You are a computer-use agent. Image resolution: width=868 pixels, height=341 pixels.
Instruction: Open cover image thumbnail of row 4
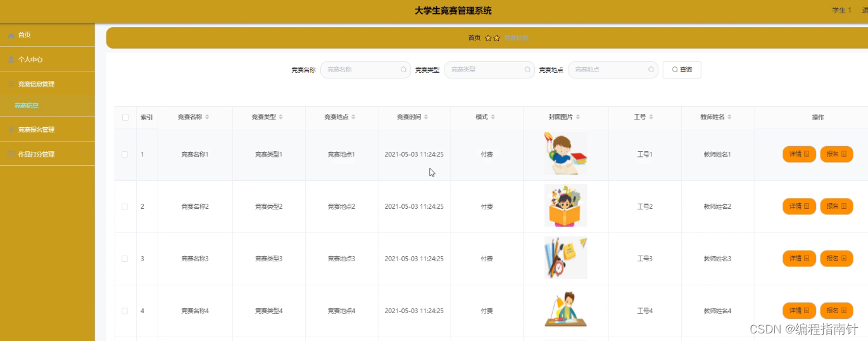[565, 310]
